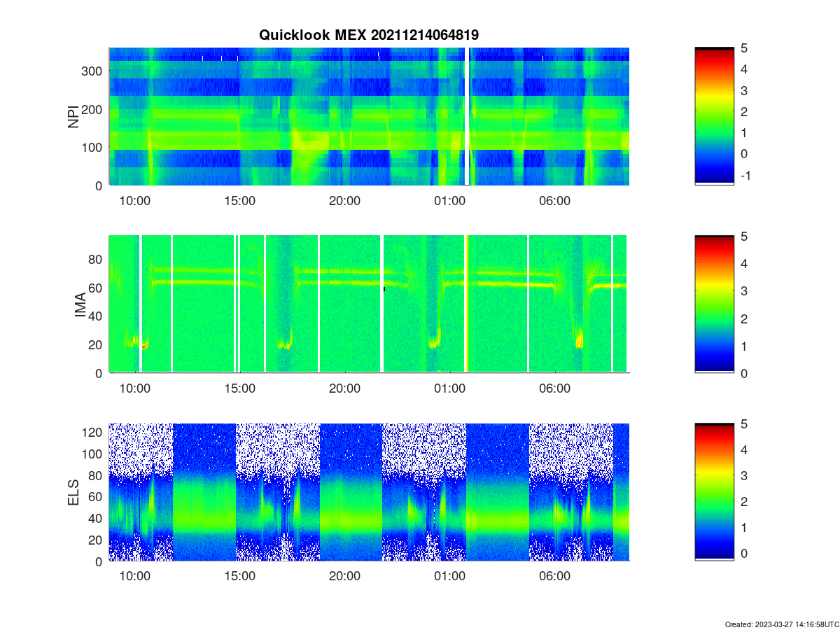Click 15:00 time tick under NPI panel
Image resolution: width=840 pixels, height=630 pixels.
coord(240,201)
